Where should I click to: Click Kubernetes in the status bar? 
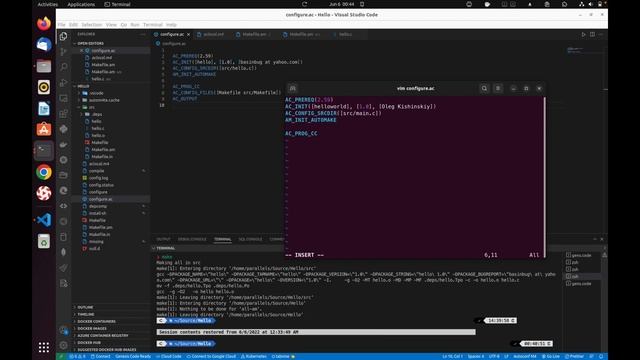coord(253,356)
